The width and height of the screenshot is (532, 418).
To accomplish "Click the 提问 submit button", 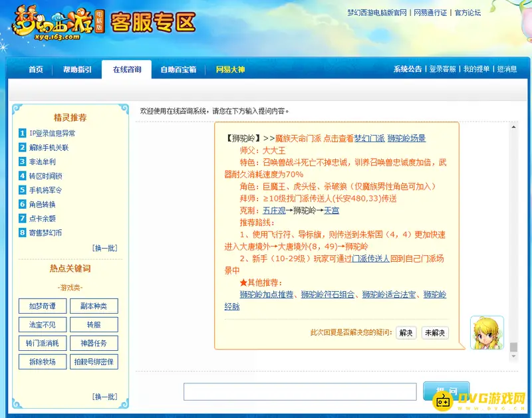I will pos(446,391).
